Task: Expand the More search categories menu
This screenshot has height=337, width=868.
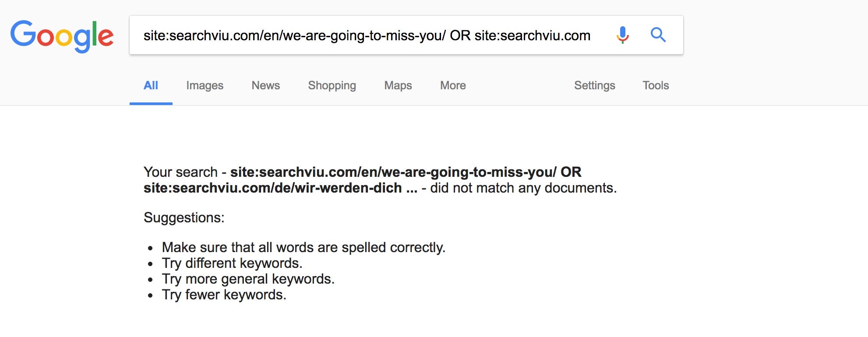Action: click(x=453, y=85)
